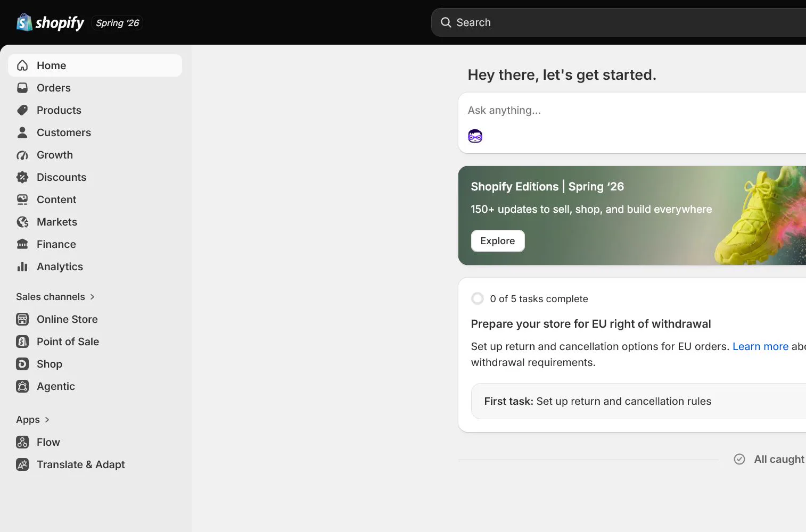Open Translate & Adapt label

tap(81, 464)
